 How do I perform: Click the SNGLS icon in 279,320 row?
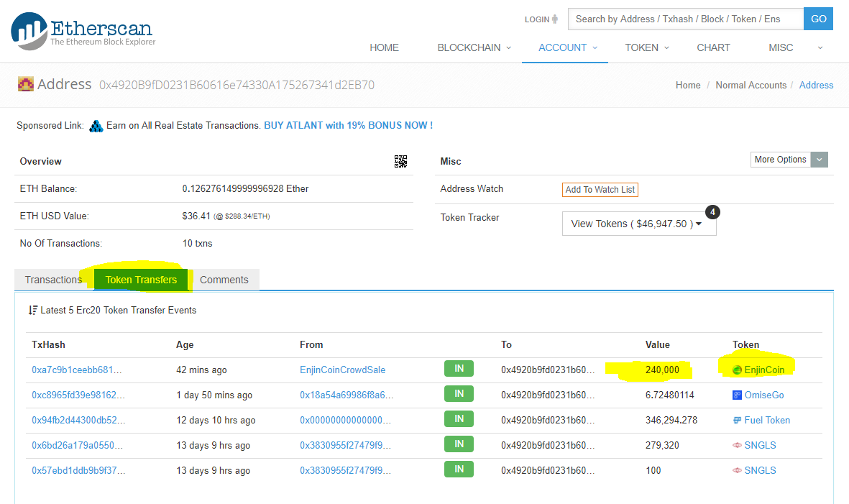[x=737, y=445]
